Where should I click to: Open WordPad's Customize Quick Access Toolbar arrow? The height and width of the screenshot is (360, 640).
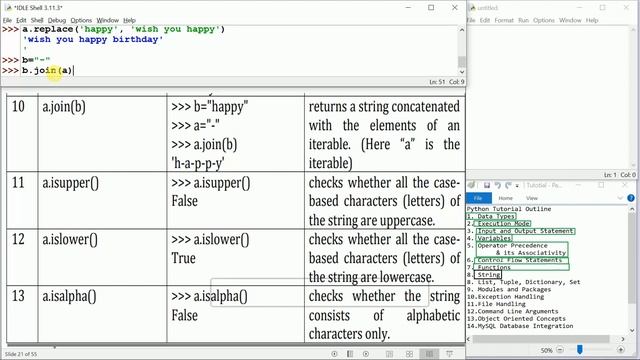click(x=517, y=186)
